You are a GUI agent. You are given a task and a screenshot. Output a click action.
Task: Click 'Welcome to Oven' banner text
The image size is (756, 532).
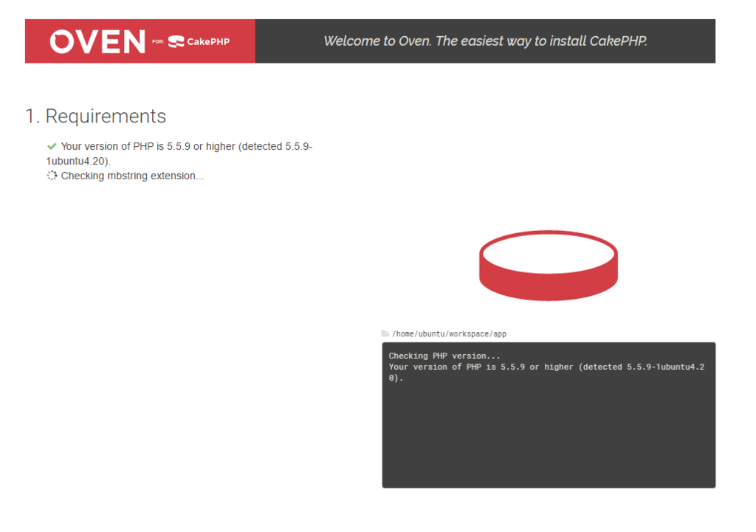pyautogui.click(x=485, y=41)
